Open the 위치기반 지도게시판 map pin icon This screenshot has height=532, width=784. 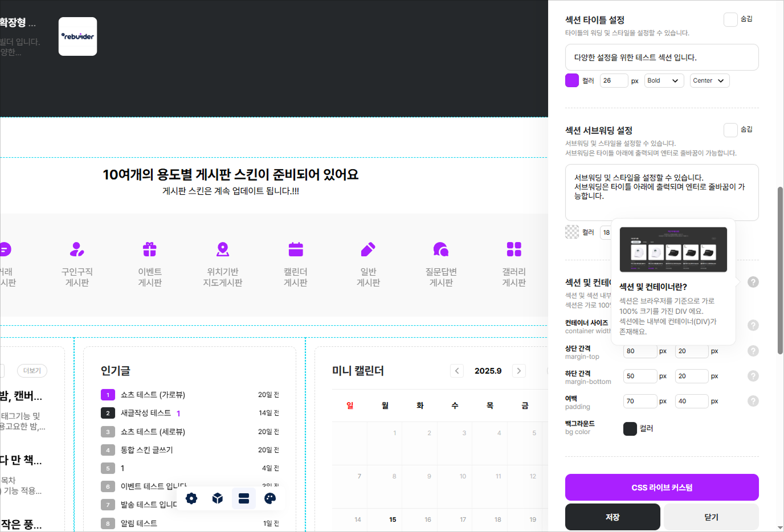coord(223,249)
